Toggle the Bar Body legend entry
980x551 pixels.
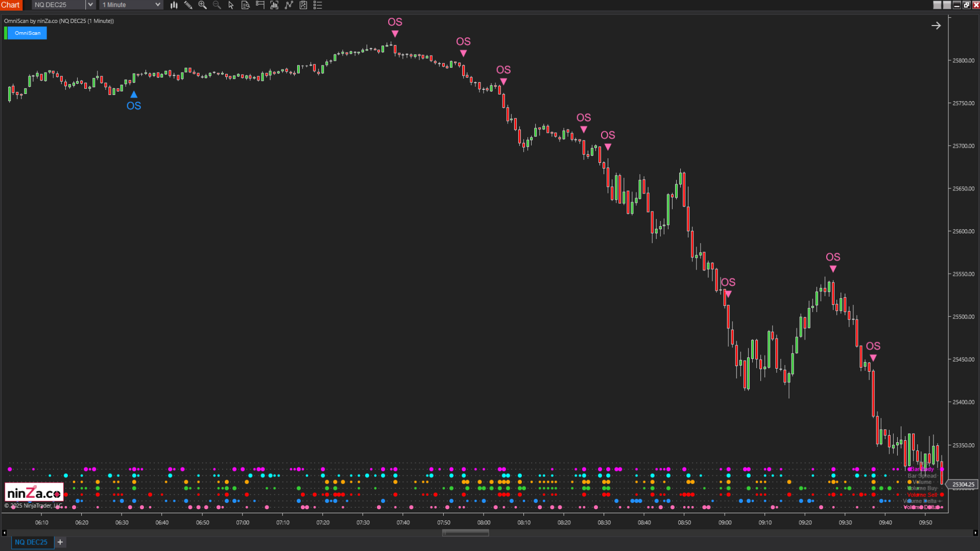[922, 469]
